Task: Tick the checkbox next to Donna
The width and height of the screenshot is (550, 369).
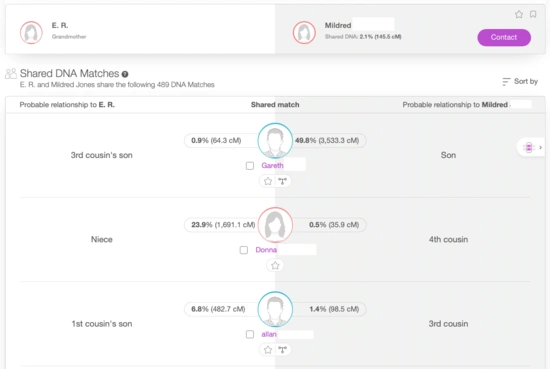Action: [x=244, y=250]
